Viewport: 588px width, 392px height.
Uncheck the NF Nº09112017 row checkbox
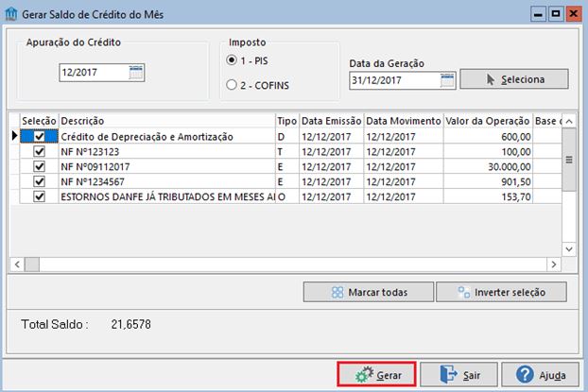(x=39, y=166)
